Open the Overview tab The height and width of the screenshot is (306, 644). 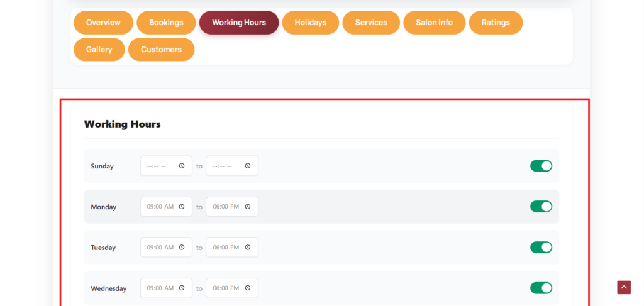pyautogui.click(x=103, y=23)
